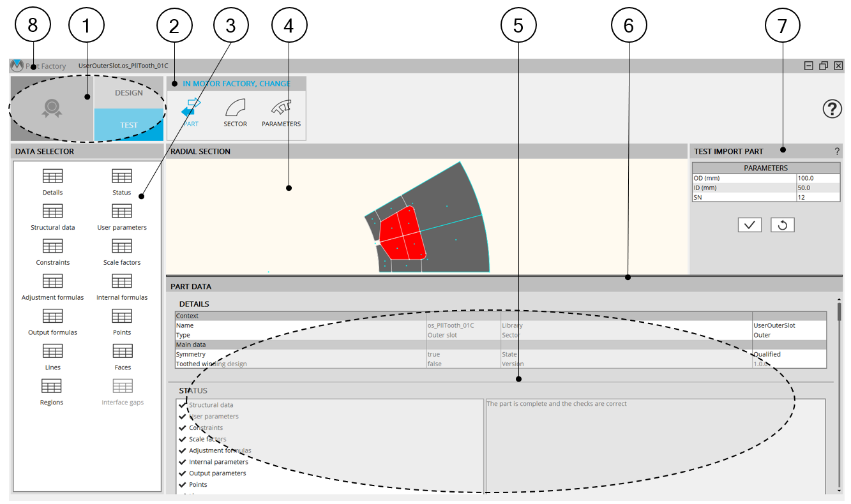Image resolution: width=851 pixels, height=504 pixels.
Task: Click the Part change icon
Action: point(191,108)
